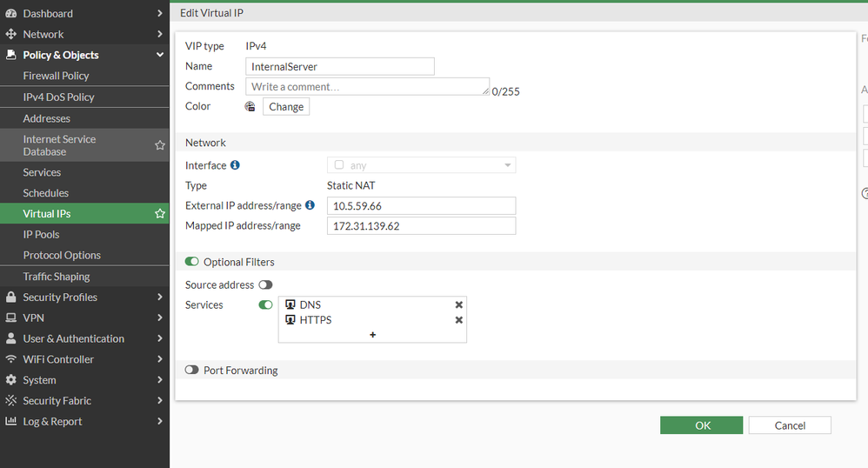
Task: Click the Interface info icon
Action: pos(235,165)
